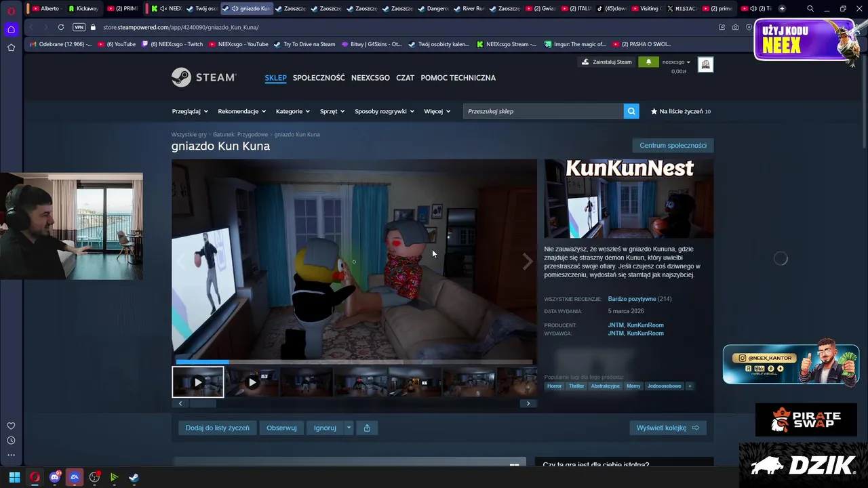Open the Odebrane Gmail bookmark

tap(60, 44)
